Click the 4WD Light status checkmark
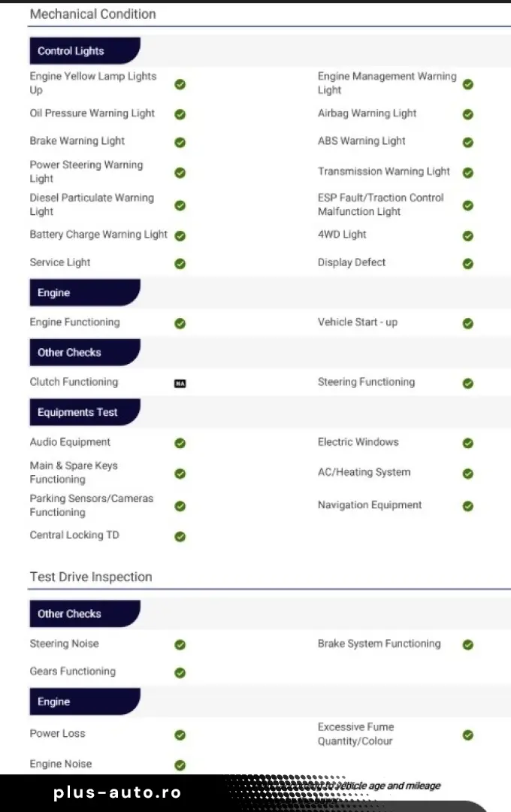 (468, 235)
